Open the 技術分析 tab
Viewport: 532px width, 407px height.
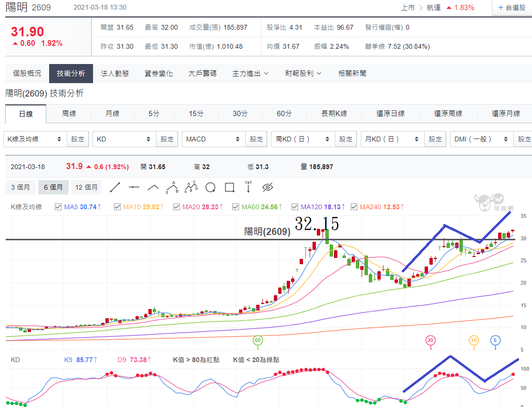71,74
